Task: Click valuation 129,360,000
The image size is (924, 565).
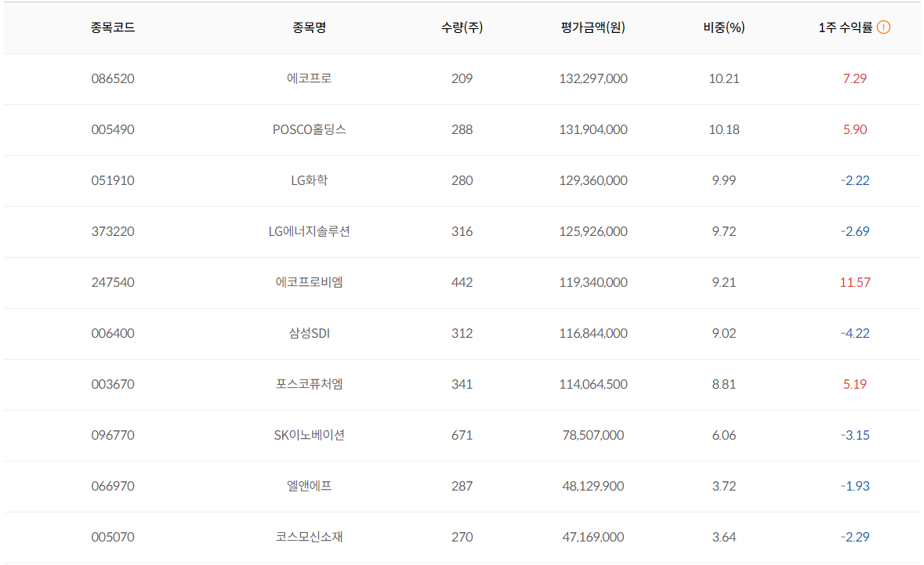Action: tap(592, 180)
